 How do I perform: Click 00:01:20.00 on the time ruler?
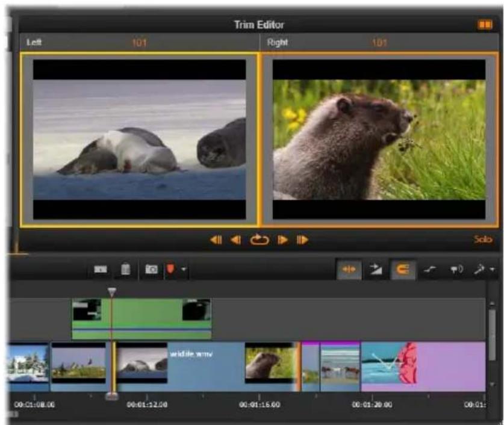click(x=372, y=405)
